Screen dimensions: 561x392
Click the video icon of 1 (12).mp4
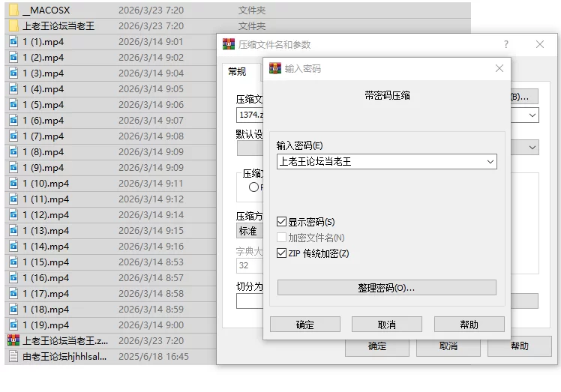coord(13,214)
